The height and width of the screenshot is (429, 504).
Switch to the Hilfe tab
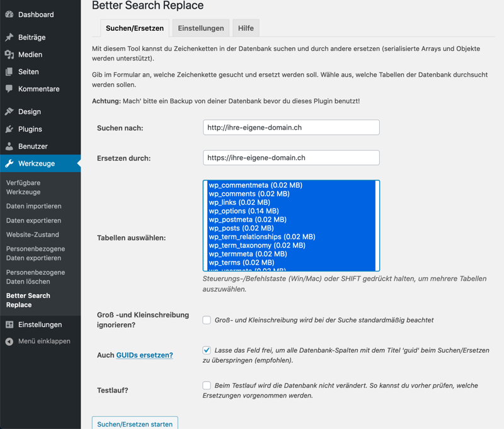click(246, 28)
